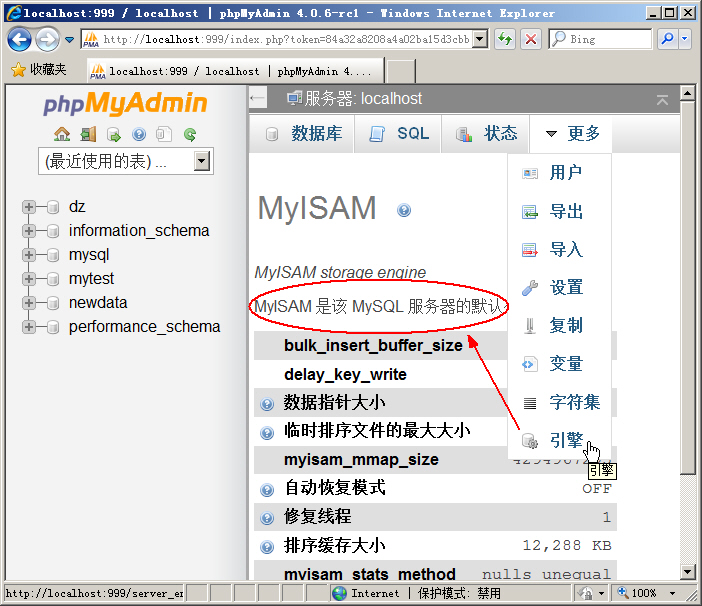Image resolution: width=702 pixels, height=606 pixels.
Task: Click the IE stop loading icon
Action: click(x=530, y=39)
